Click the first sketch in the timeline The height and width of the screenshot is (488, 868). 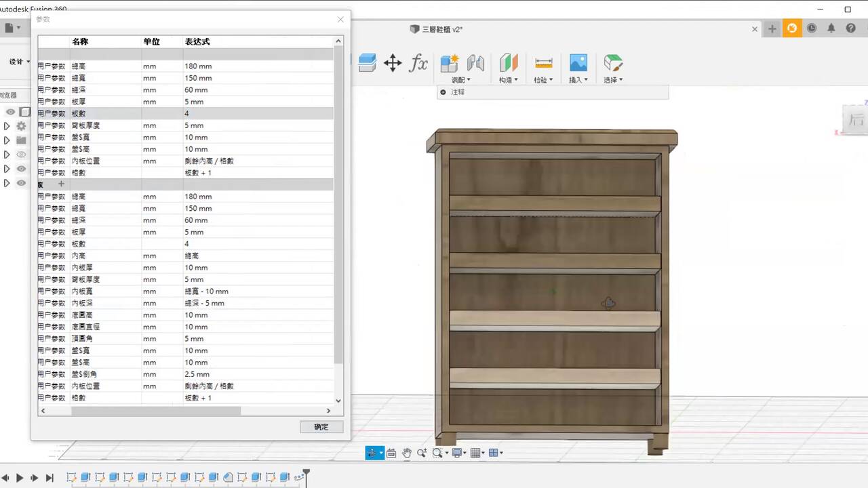[71, 478]
